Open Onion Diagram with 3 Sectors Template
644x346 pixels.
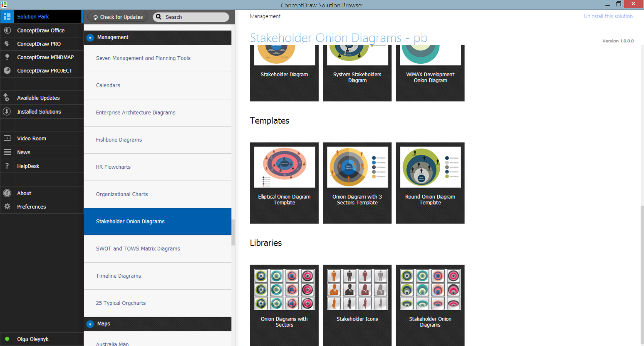click(x=357, y=183)
